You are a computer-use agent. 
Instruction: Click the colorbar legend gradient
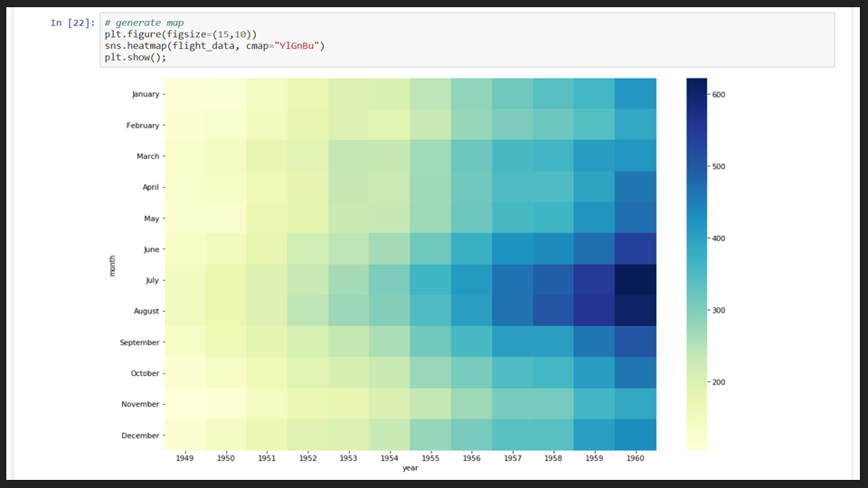(x=697, y=264)
